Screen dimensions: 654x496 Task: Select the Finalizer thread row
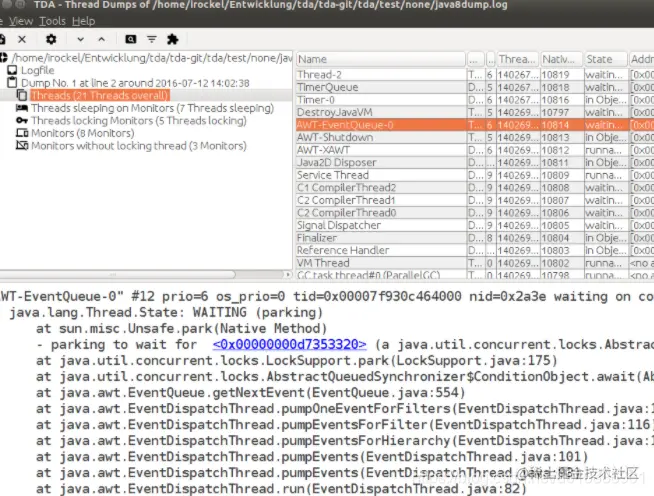[475, 238]
